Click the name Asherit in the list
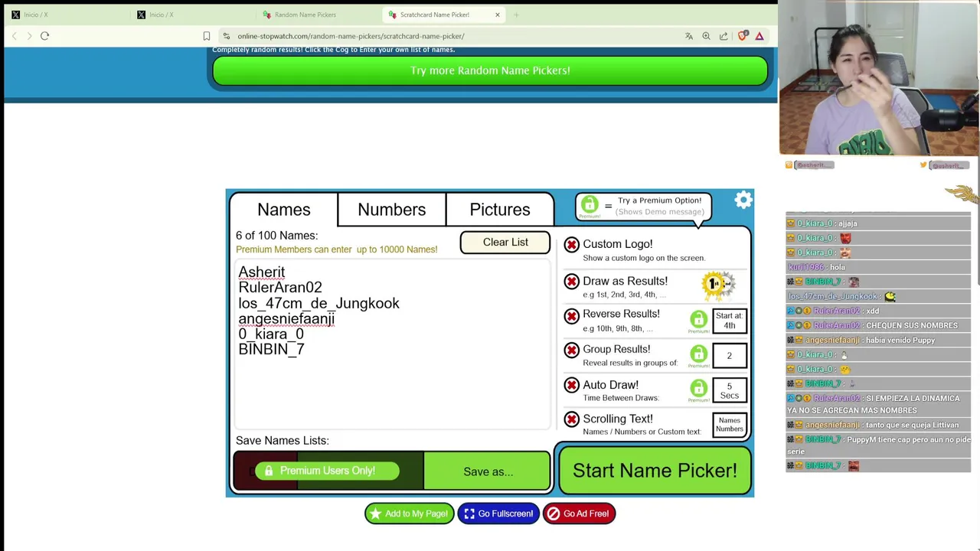This screenshot has width=980, height=551. click(262, 272)
